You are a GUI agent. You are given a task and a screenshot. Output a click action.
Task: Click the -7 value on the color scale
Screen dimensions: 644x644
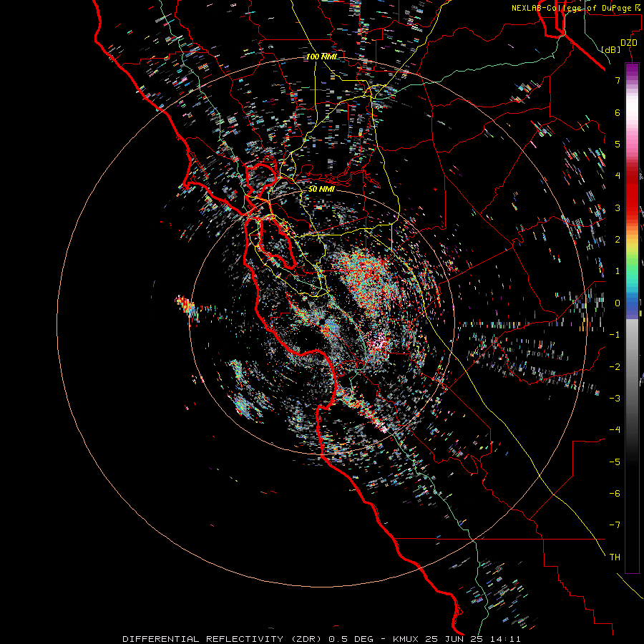coord(615,525)
